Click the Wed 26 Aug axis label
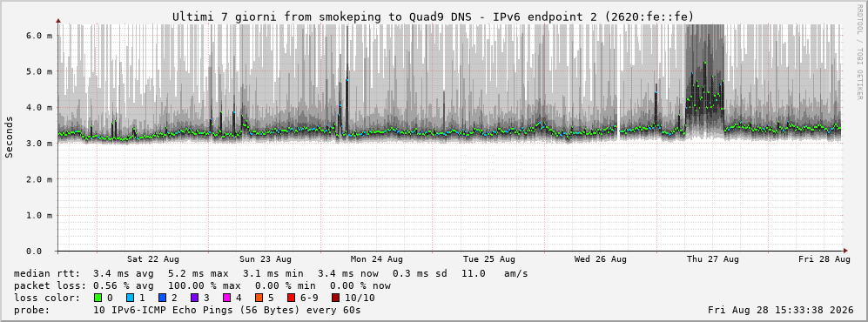This screenshot has height=322, width=868. pyautogui.click(x=601, y=259)
